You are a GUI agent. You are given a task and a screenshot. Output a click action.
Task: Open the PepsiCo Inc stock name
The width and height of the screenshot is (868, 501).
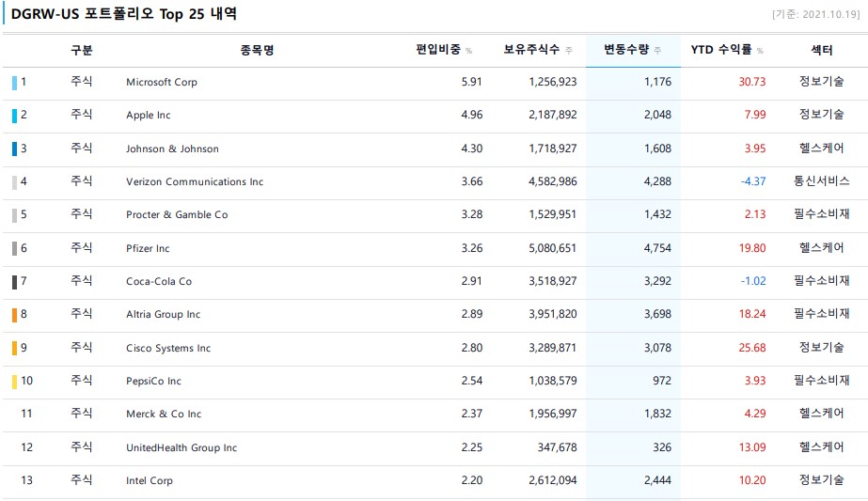[154, 381]
